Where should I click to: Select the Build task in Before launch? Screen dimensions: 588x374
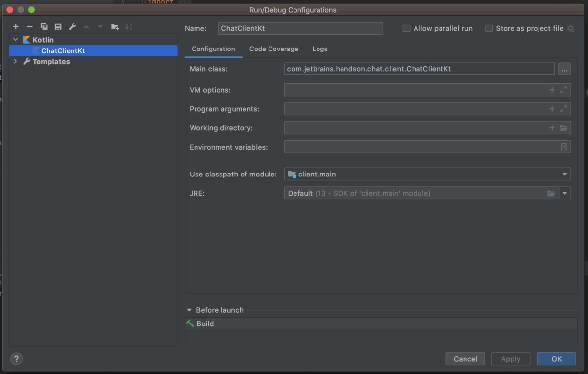pyautogui.click(x=381, y=324)
